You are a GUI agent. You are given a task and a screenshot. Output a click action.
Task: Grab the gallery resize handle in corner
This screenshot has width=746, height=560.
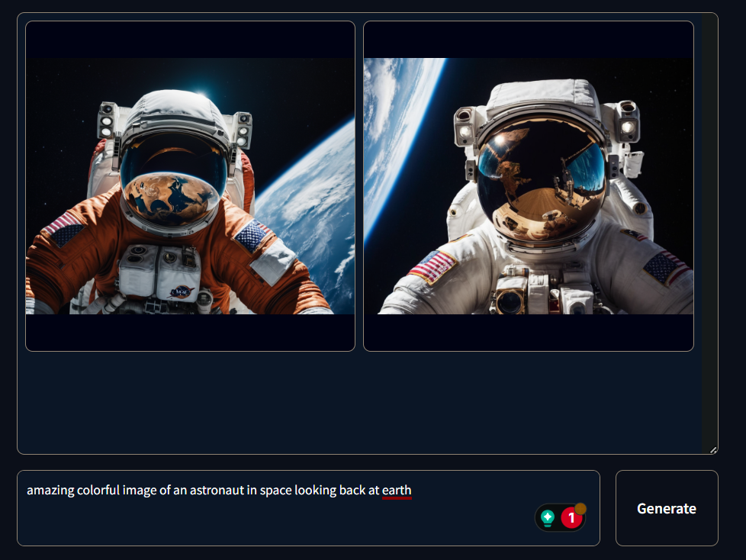point(713,450)
